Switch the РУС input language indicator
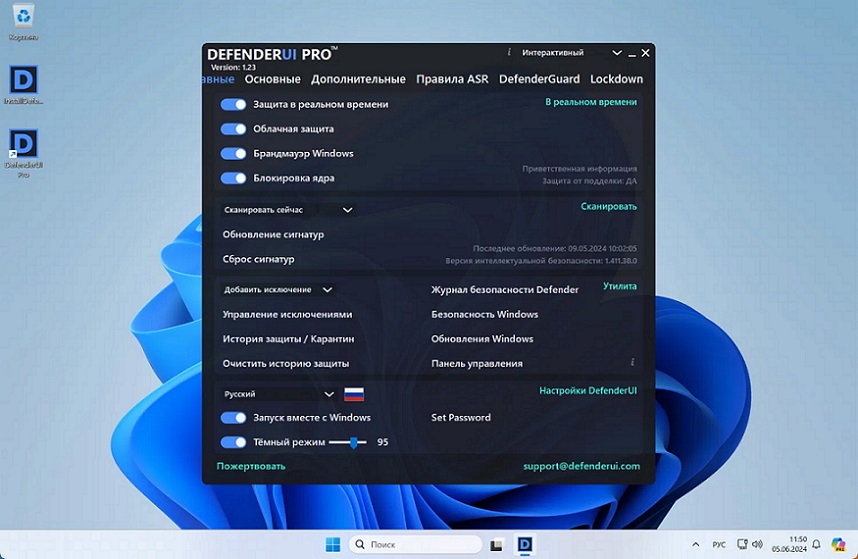The width and height of the screenshot is (858, 559). 719,545
